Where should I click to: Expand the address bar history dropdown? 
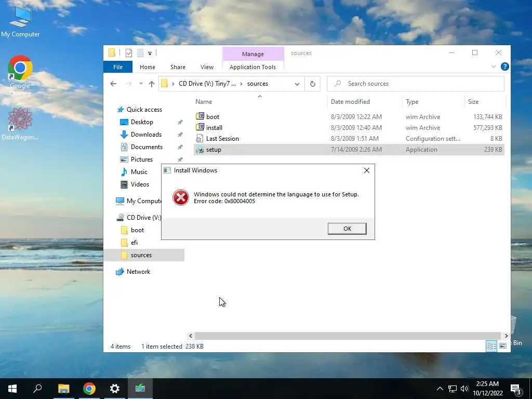297,84
